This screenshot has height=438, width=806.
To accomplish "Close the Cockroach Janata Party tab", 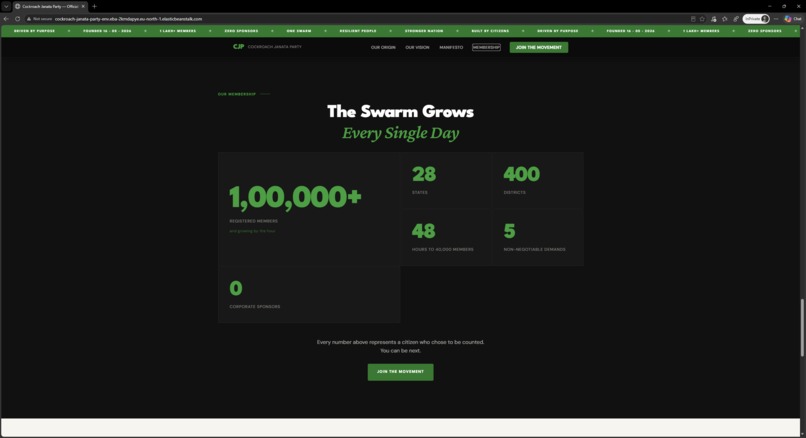I will pyautogui.click(x=83, y=7).
